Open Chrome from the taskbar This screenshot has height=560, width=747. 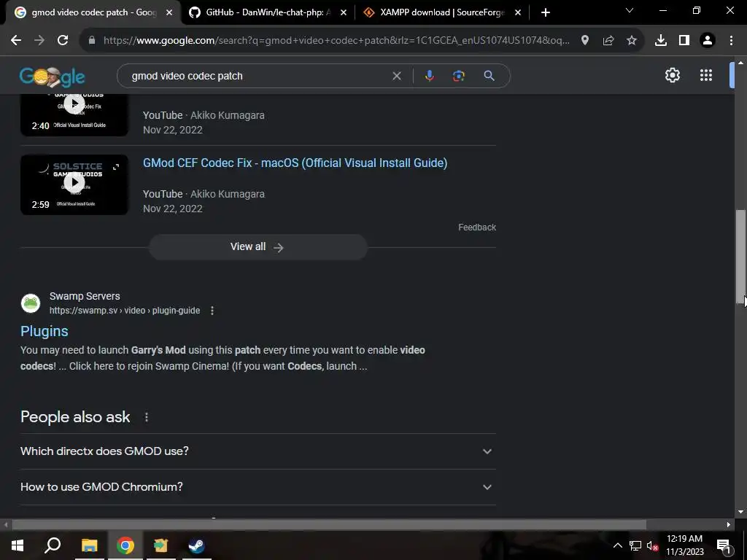click(125, 545)
